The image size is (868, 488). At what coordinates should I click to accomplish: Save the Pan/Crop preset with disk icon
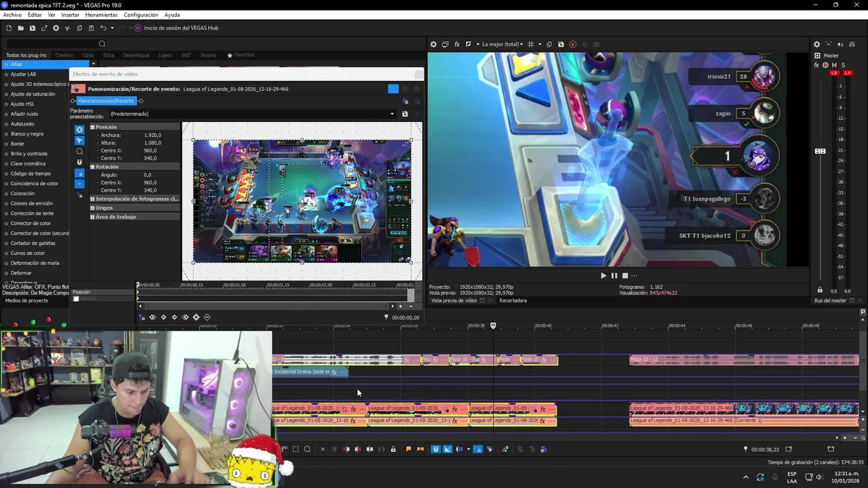405,114
